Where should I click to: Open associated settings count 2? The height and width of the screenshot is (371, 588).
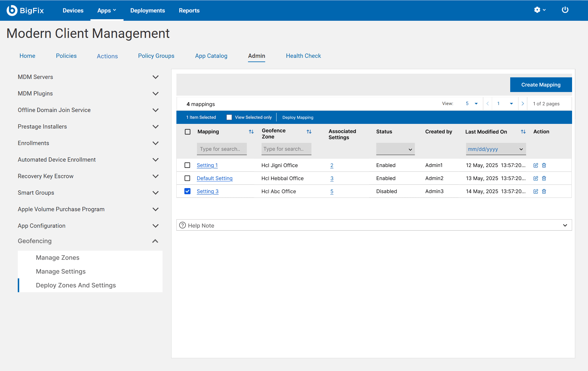point(332,165)
